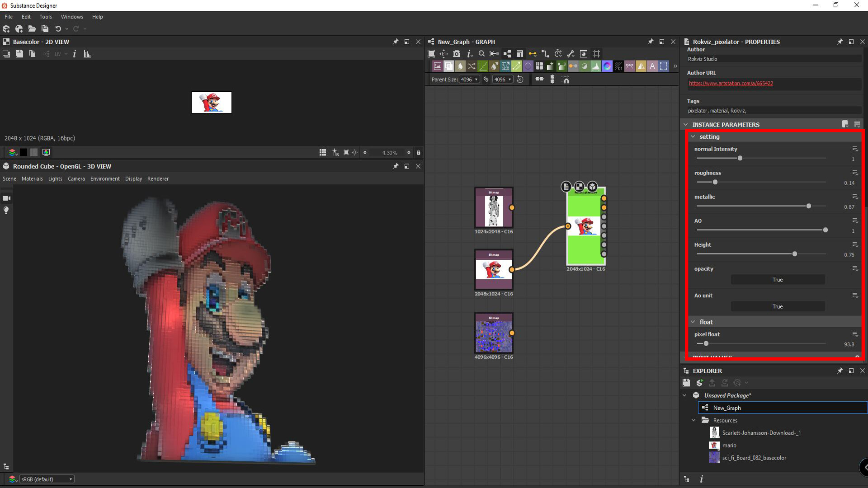Expand the Resources folder in Explorer
868x488 pixels.
(x=694, y=420)
